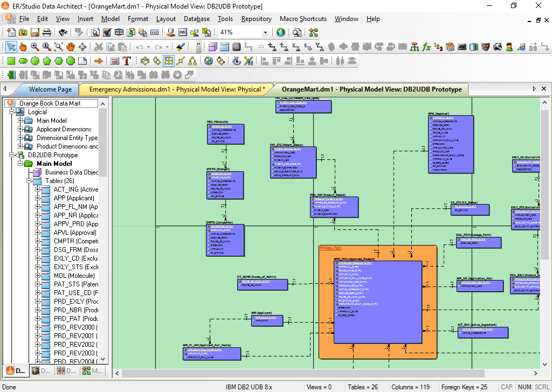
Task: Select the green pentagon shape tool
Action: tap(47, 61)
